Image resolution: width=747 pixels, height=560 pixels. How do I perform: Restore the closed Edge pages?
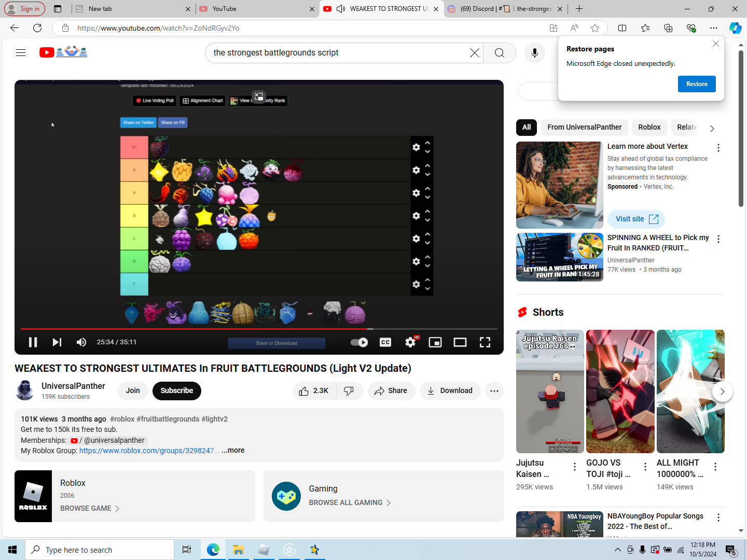697,84
